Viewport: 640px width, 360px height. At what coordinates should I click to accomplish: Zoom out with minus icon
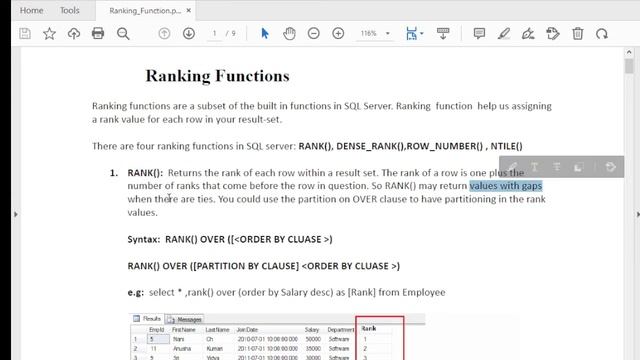313,33
